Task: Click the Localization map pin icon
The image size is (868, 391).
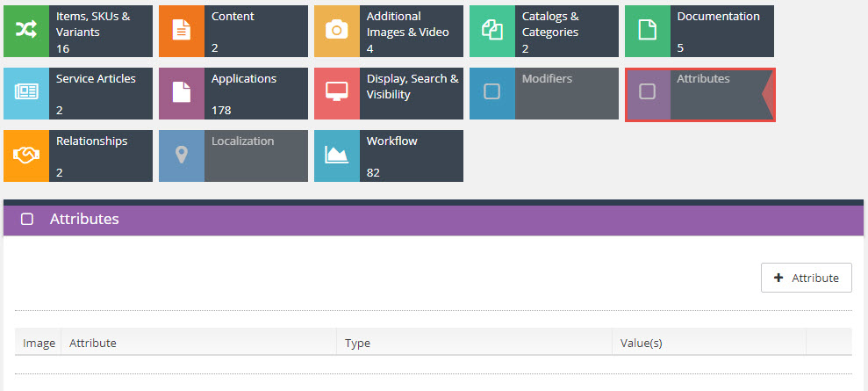Action: (182, 156)
